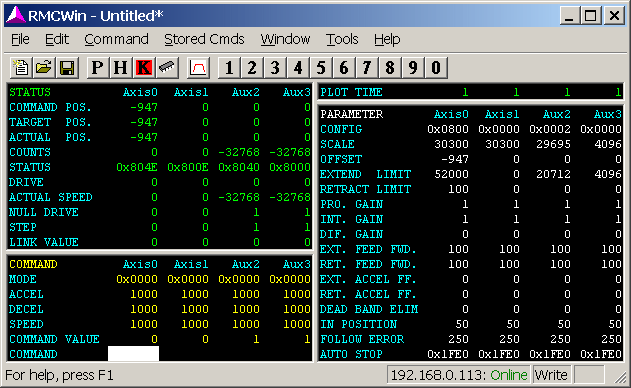
Task: Click Aux2 COUNTS value -32768
Action: click(x=239, y=152)
